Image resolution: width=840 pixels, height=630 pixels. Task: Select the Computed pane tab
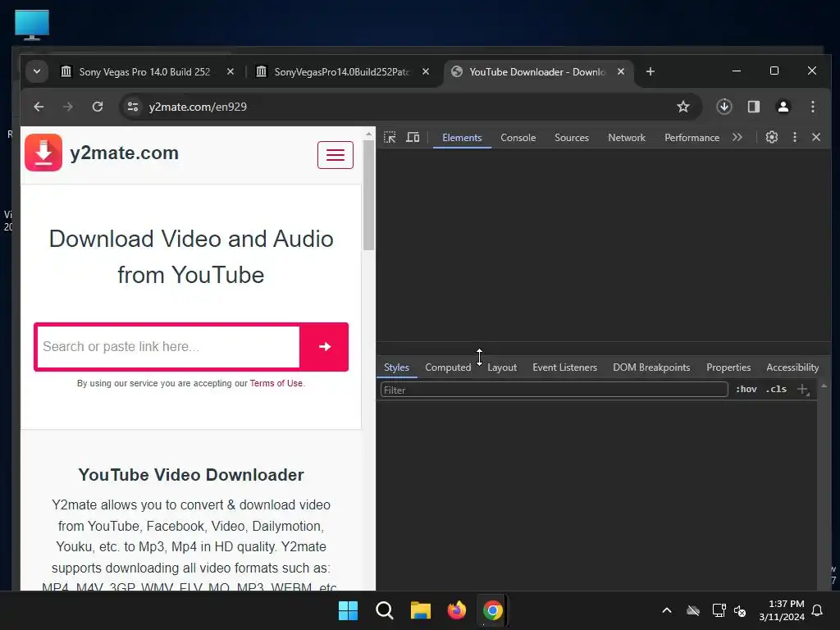tap(448, 367)
